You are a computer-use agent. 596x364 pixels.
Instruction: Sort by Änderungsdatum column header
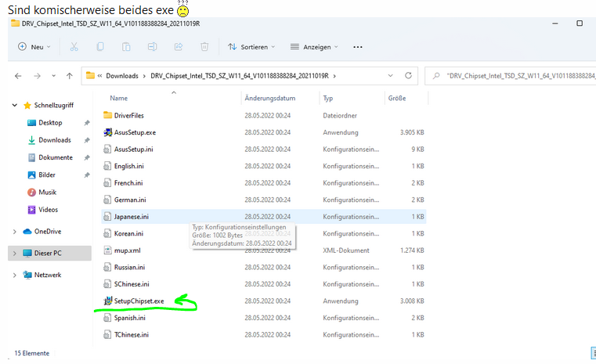[270, 98]
